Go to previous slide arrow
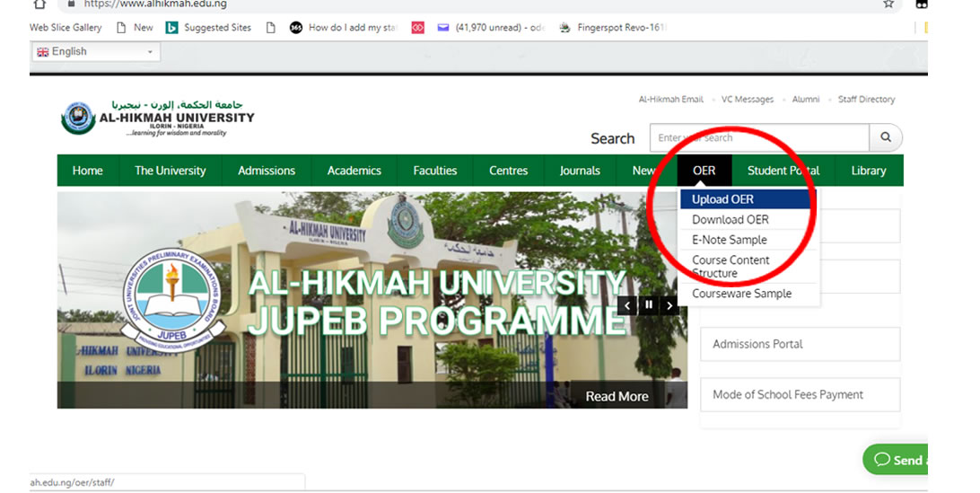 [x=627, y=305]
